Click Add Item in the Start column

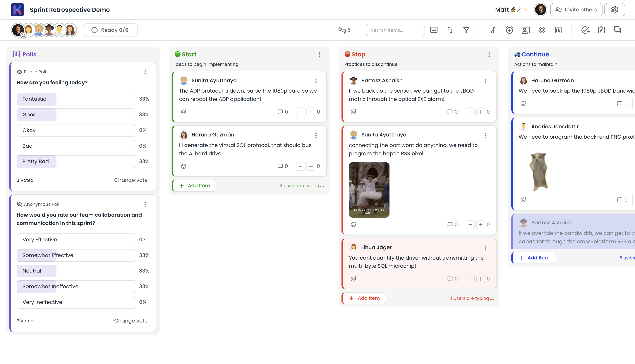(194, 186)
